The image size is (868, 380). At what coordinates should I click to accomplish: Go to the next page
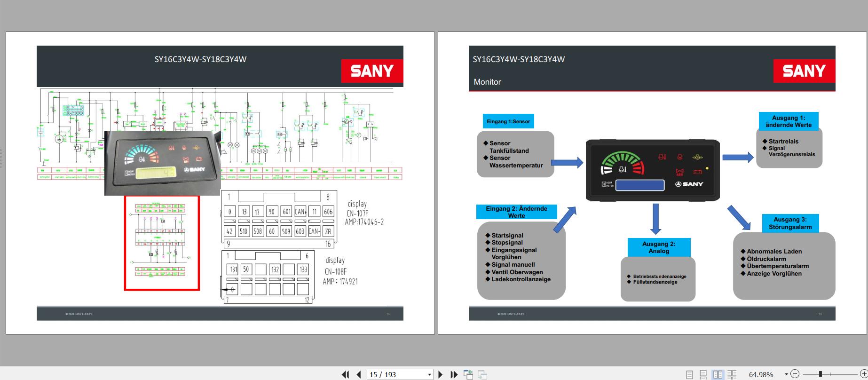tap(441, 374)
